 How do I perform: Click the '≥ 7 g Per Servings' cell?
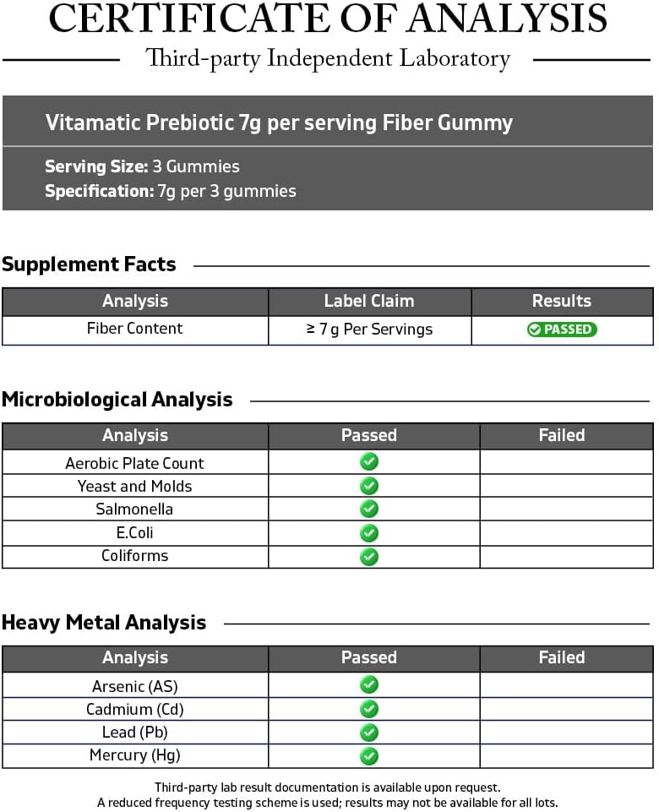(369, 330)
